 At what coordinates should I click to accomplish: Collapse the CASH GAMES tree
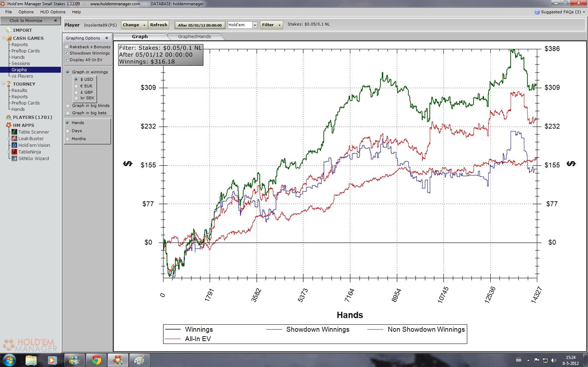coord(4,38)
